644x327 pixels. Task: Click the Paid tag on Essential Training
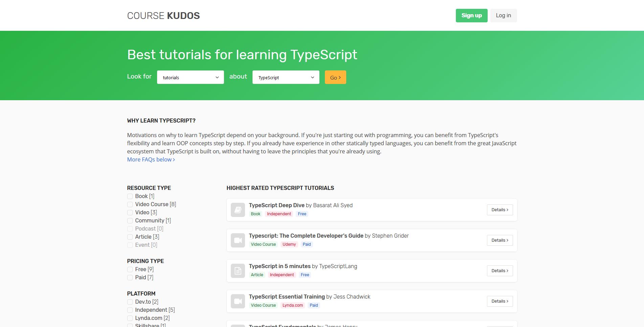coord(314,305)
